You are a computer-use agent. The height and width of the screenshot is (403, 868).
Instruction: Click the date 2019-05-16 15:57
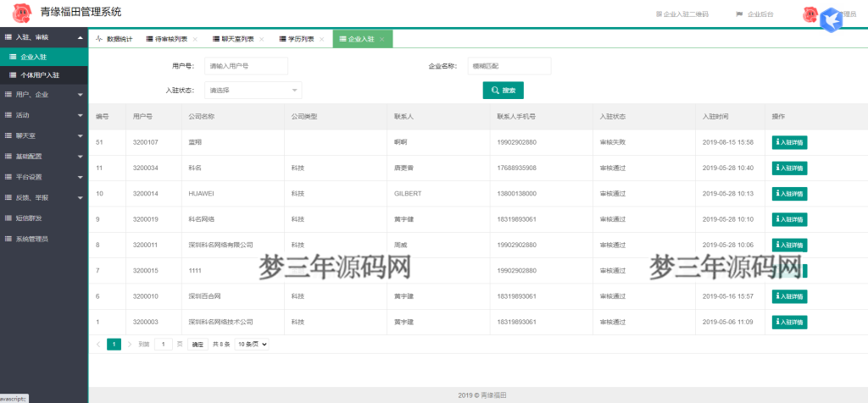pyautogui.click(x=728, y=296)
